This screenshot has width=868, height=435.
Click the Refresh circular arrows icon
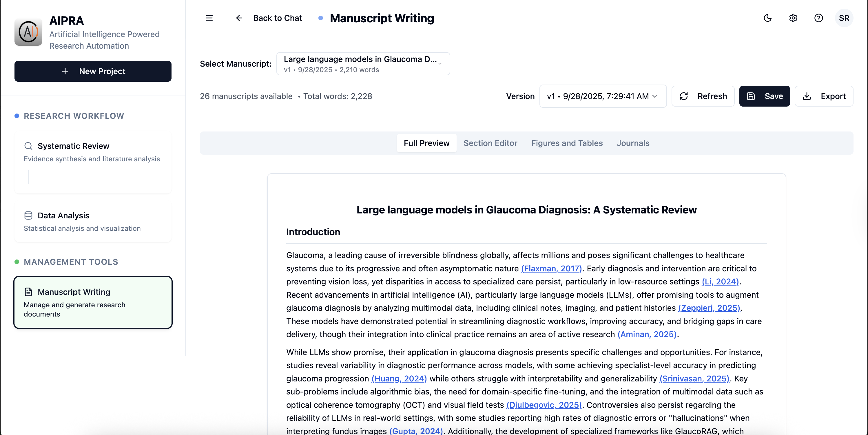[x=684, y=96]
